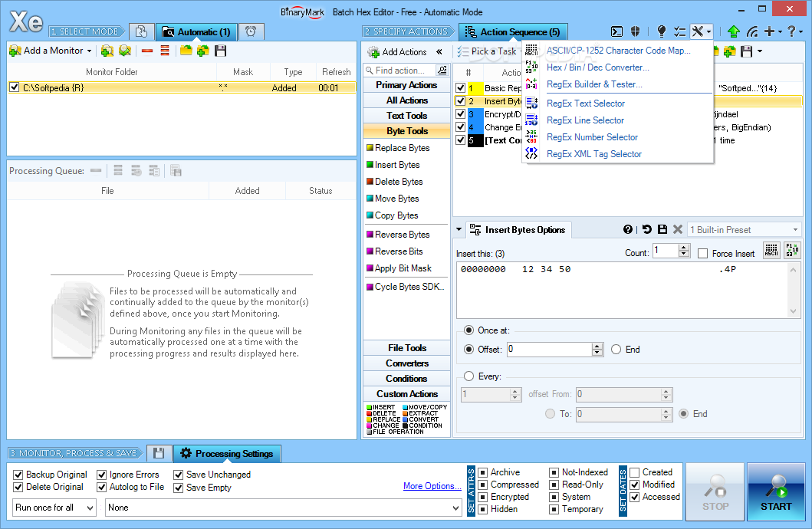Uncheck the C:\Softpedia monitor folder checkbox
The width and height of the screenshot is (812, 529).
pos(15,87)
